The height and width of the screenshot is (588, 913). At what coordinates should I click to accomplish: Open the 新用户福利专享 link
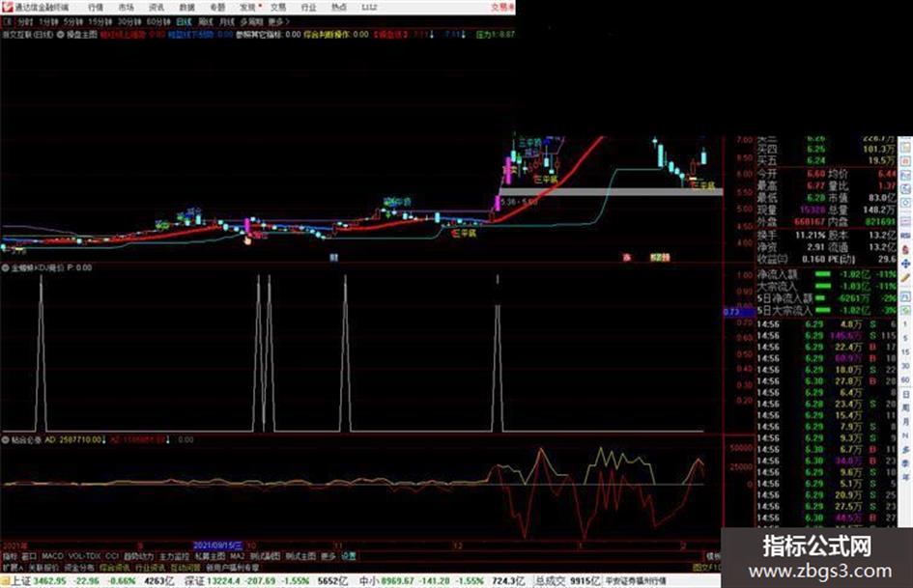[232, 568]
